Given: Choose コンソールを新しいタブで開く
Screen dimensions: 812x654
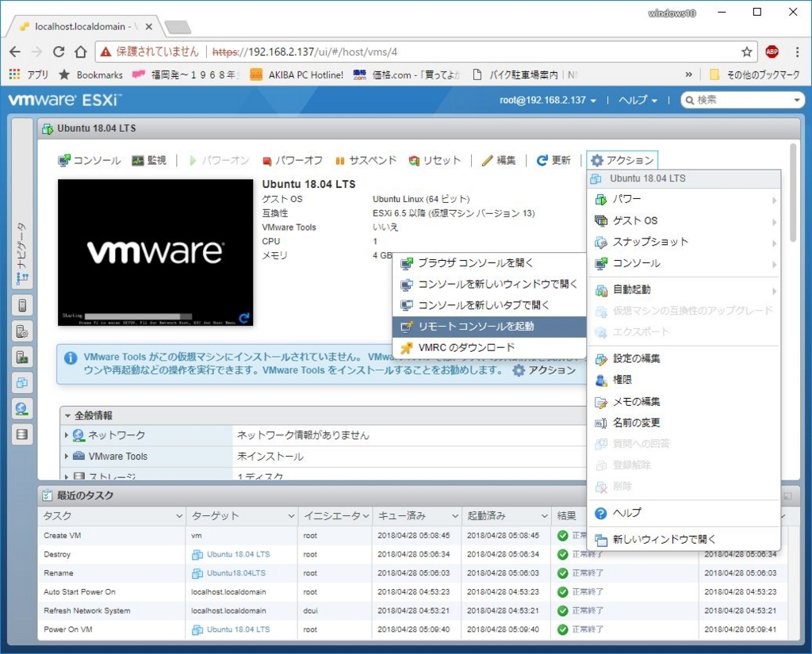Looking at the screenshot, I should [489, 305].
